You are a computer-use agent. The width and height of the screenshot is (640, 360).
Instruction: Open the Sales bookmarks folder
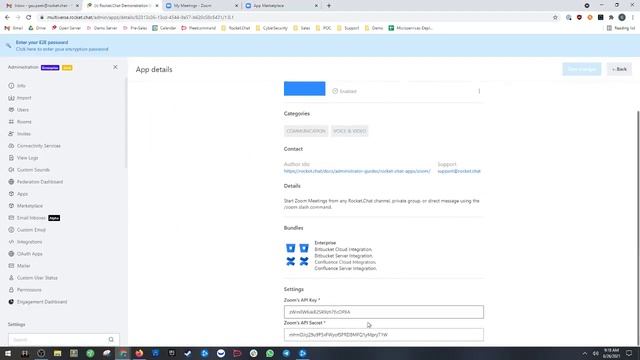(x=302, y=28)
